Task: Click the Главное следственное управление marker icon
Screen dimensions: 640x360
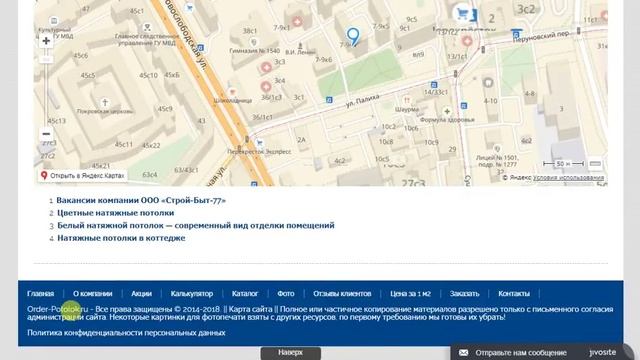Action: tap(147, 27)
